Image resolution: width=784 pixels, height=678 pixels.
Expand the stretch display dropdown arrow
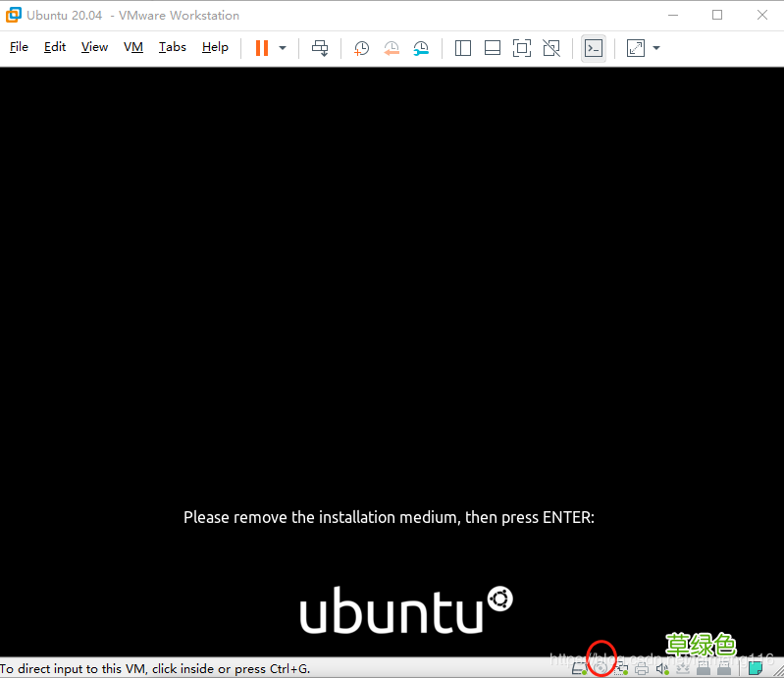[x=656, y=48]
